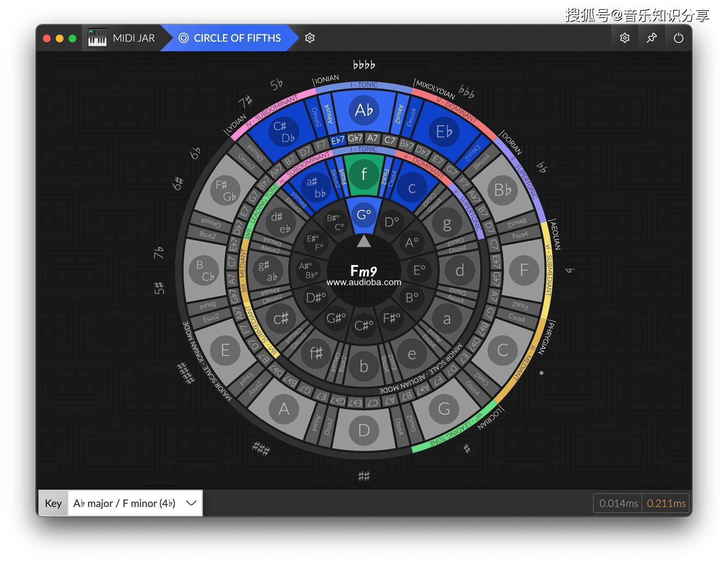Open the global settings gear icon

pos(625,38)
